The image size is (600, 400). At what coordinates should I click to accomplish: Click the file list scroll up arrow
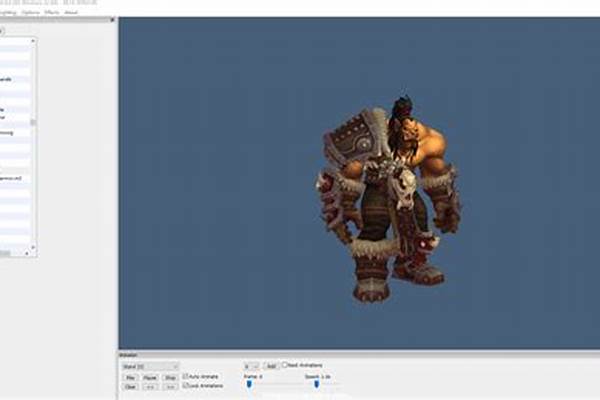click(33, 41)
